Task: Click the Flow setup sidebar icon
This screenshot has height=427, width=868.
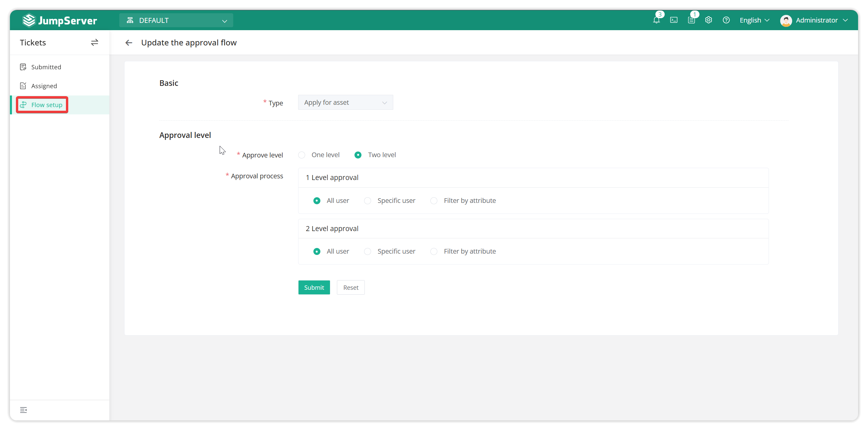Action: coord(23,104)
